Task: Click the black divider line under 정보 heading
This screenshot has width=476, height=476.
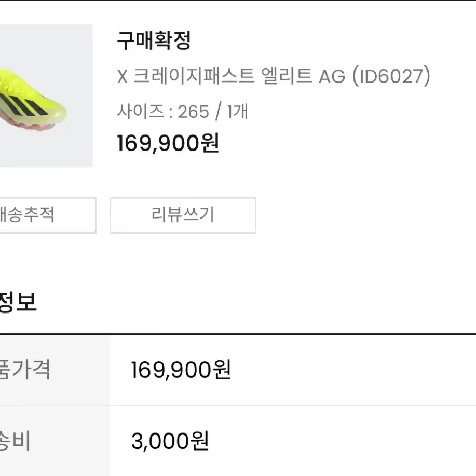Action: (238, 334)
